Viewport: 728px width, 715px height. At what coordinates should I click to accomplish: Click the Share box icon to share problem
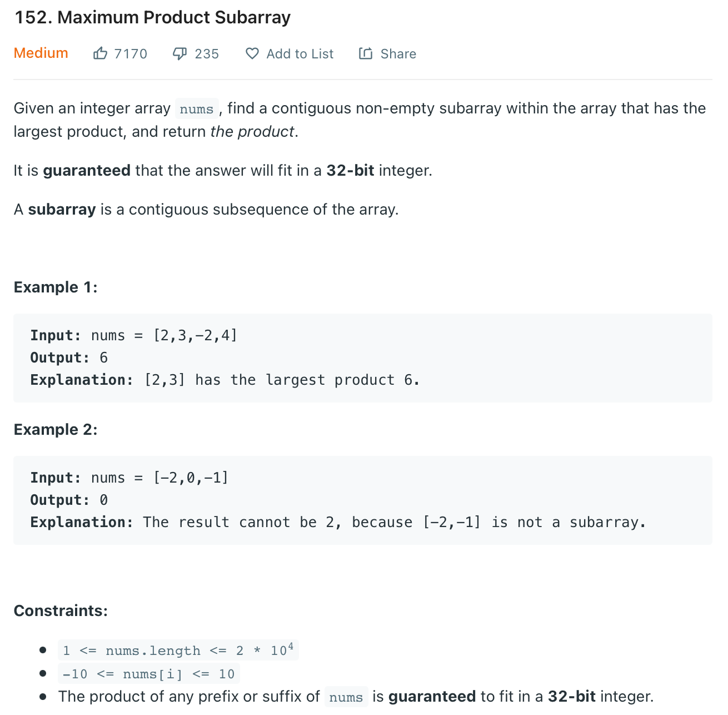(366, 53)
